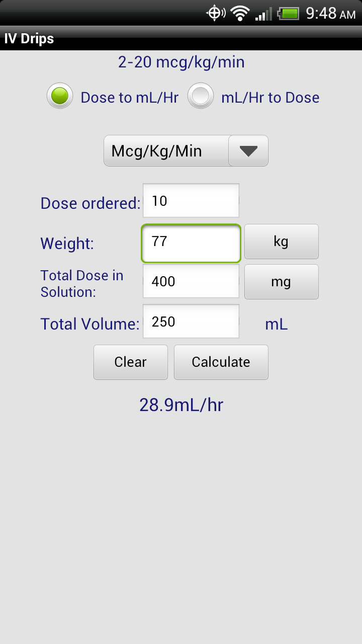The height and width of the screenshot is (644, 362).
Task: Focus the Dose ordered field
Action: [191, 201]
